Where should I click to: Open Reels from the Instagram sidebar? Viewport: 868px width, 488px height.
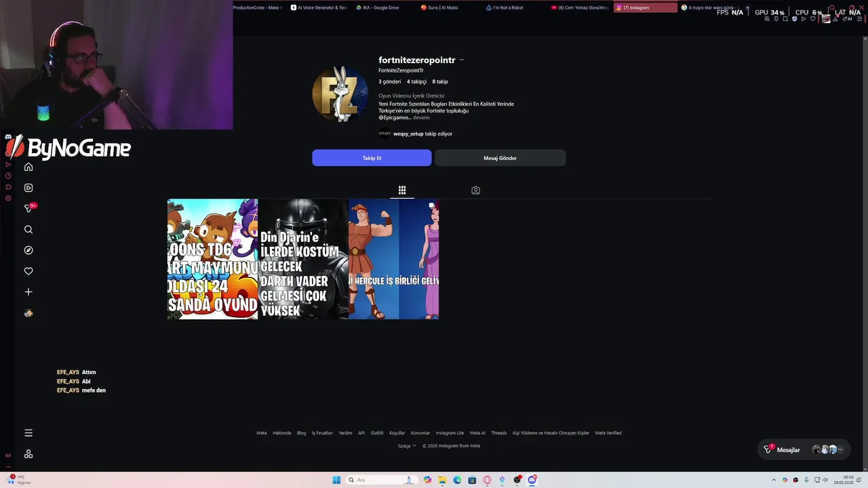click(28, 188)
